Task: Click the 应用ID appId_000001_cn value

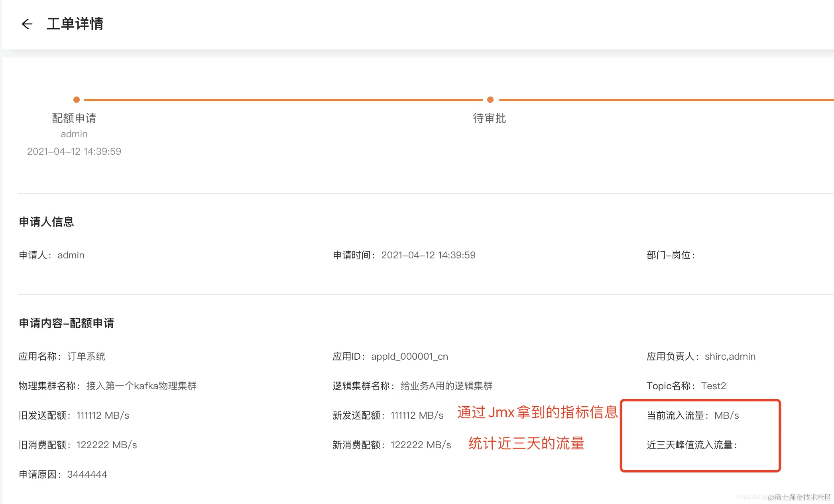Action: pos(409,356)
